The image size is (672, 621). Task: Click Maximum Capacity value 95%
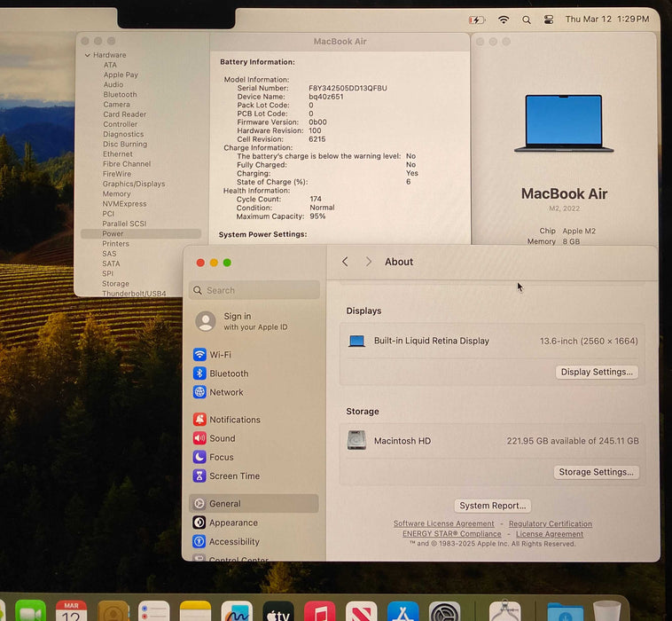(x=317, y=216)
